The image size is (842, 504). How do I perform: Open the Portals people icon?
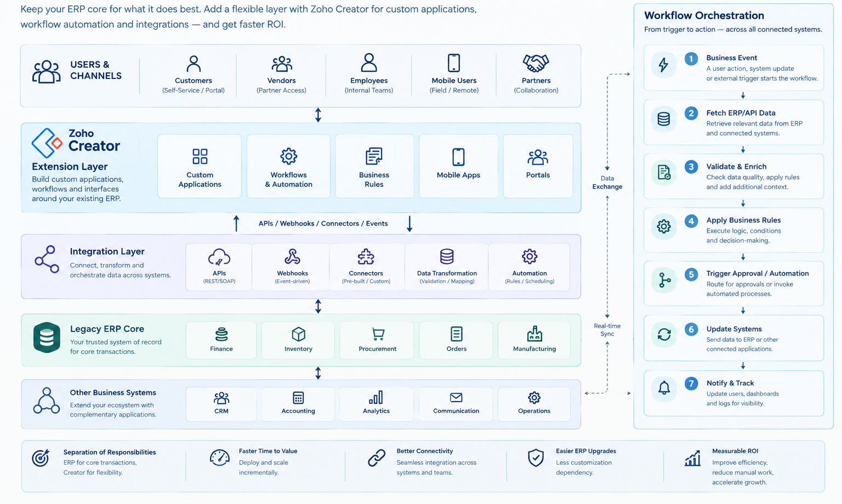coord(538,157)
